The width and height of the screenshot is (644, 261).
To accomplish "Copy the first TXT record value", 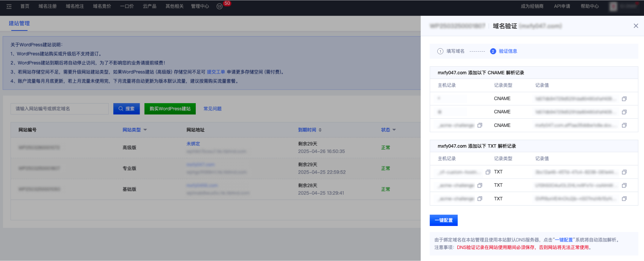I will click(x=624, y=172).
